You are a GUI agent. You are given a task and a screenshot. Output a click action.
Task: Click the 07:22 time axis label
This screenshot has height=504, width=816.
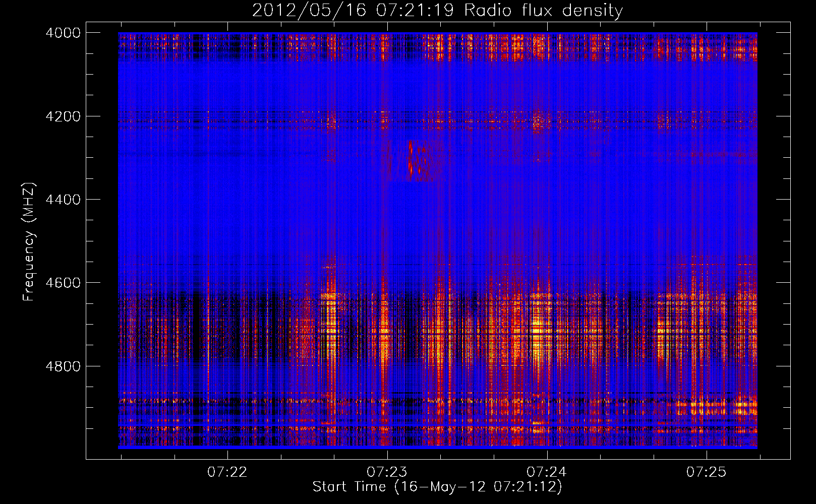click(227, 472)
